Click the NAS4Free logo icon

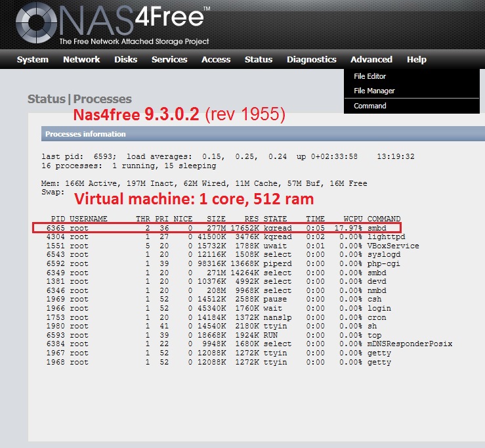(x=37, y=22)
